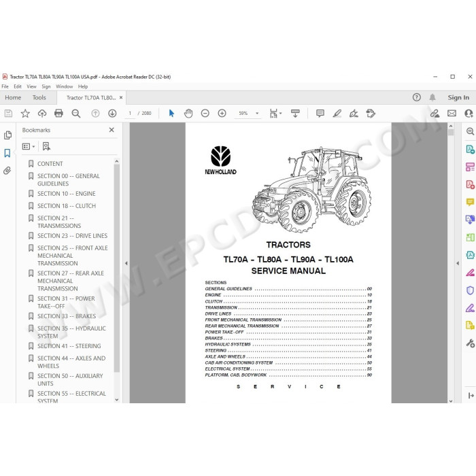Select the Highlight text pen
476x476 pixels.
(x=337, y=114)
